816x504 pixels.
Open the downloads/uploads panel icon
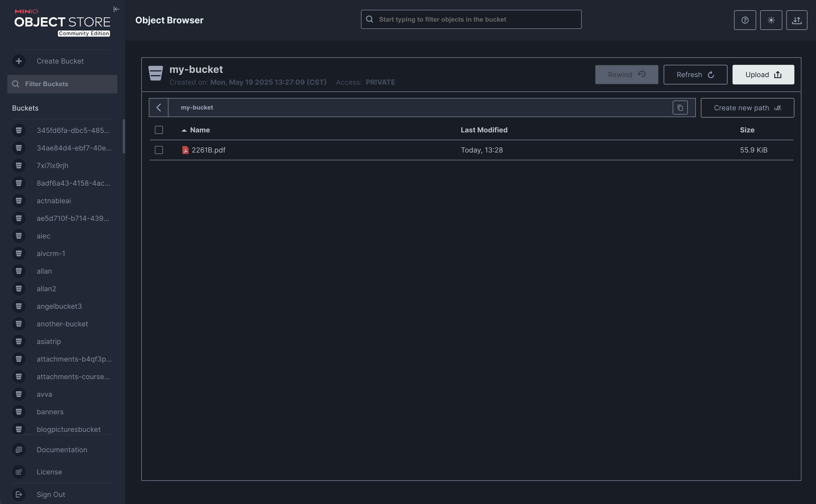click(796, 20)
